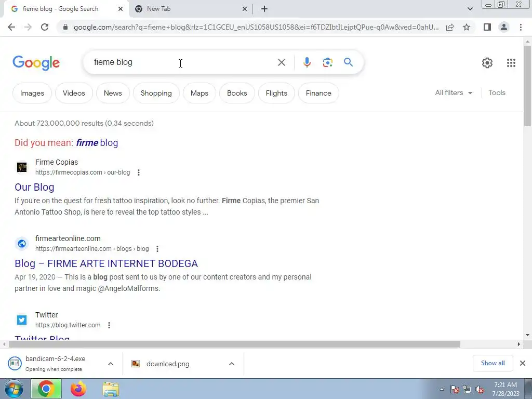Click the Firme Copias site favicon
The image size is (532, 399).
22,167
